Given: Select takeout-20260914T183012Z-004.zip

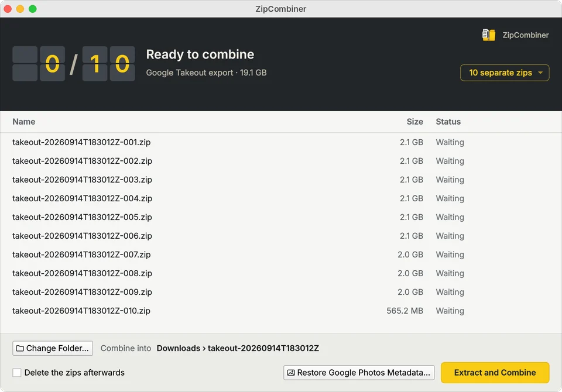Looking at the screenshot, I should tap(281, 198).
